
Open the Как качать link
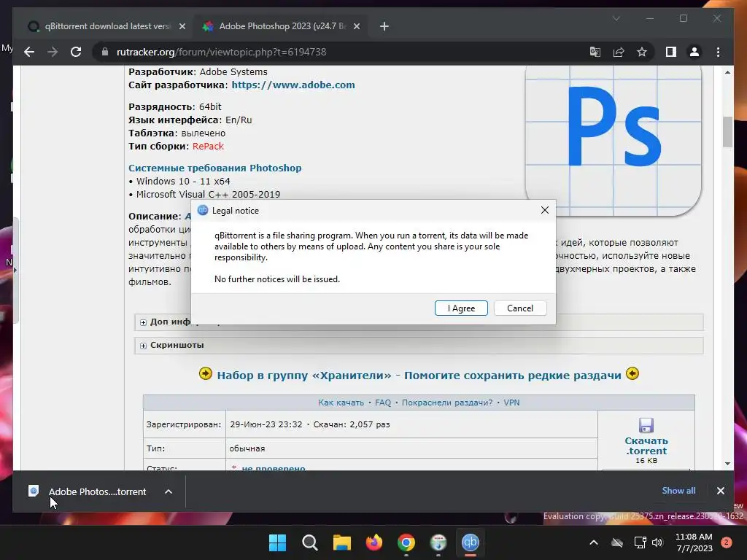point(341,402)
